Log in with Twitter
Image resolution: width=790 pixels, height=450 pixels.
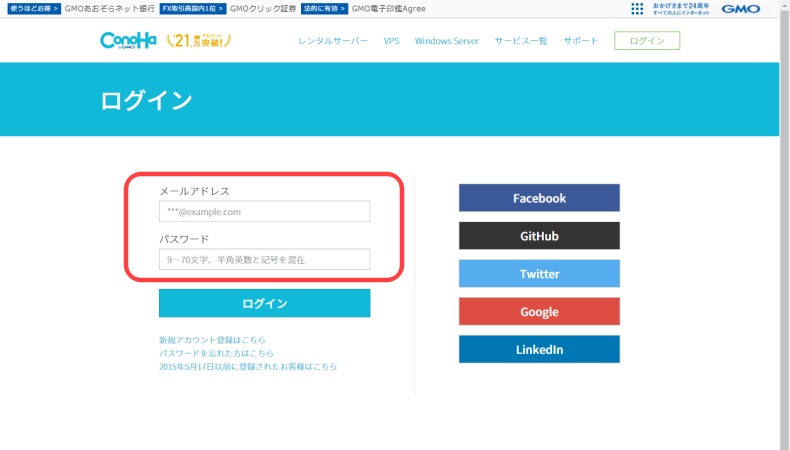[539, 274]
